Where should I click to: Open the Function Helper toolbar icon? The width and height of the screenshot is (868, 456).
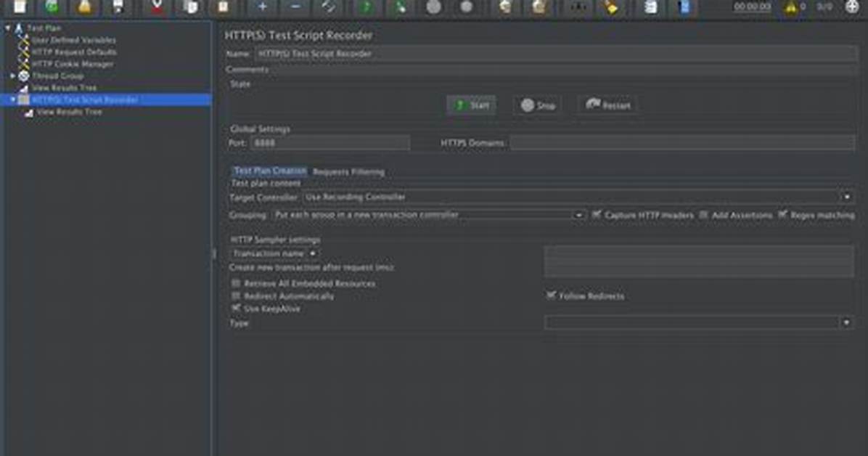click(x=651, y=7)
